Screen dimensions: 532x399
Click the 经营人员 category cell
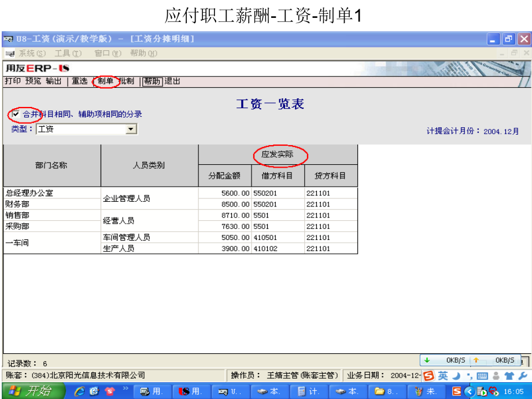(149, 220)
